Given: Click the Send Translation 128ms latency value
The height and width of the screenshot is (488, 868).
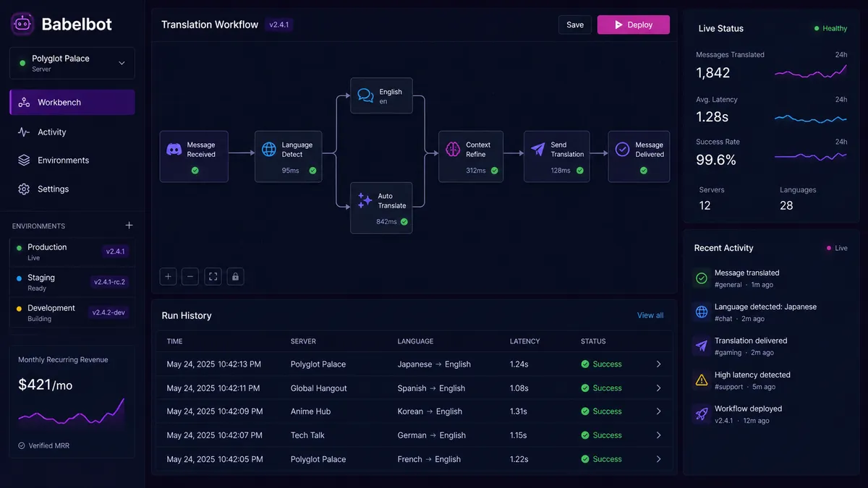Looking at the screenshot, I should 561,171.
